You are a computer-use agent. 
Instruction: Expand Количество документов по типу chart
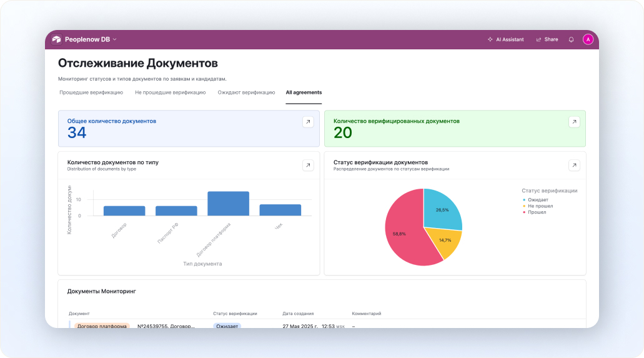308,165
